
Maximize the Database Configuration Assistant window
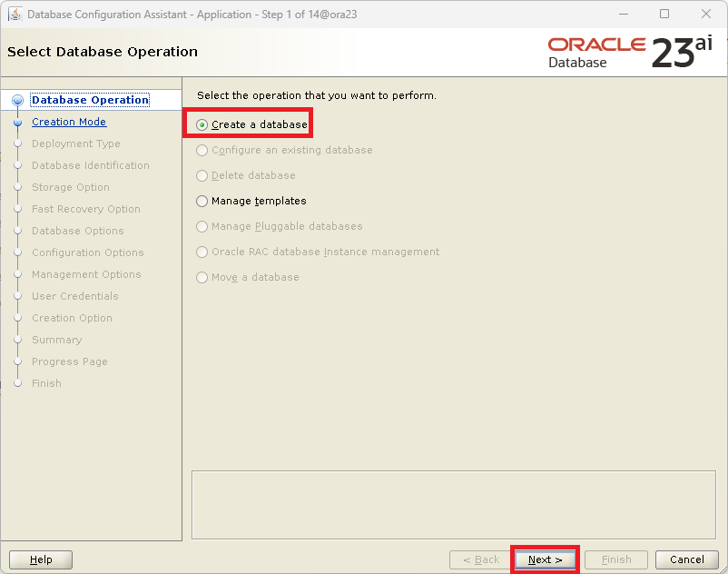[x=664, y=14]
